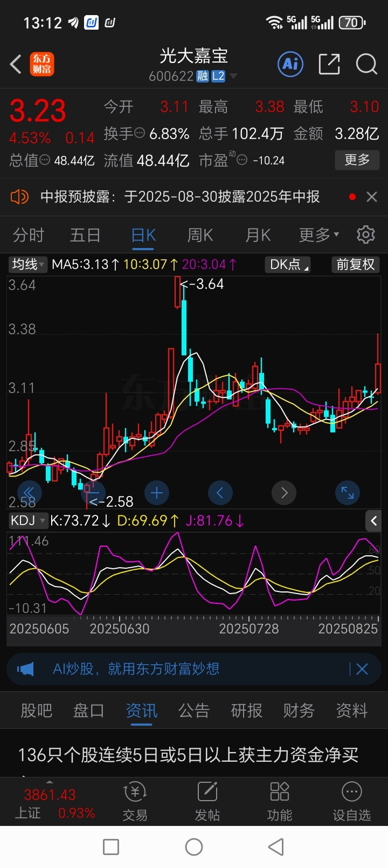Switch to the 五日 chart tab
388x868 pixels.
point(85,236)
